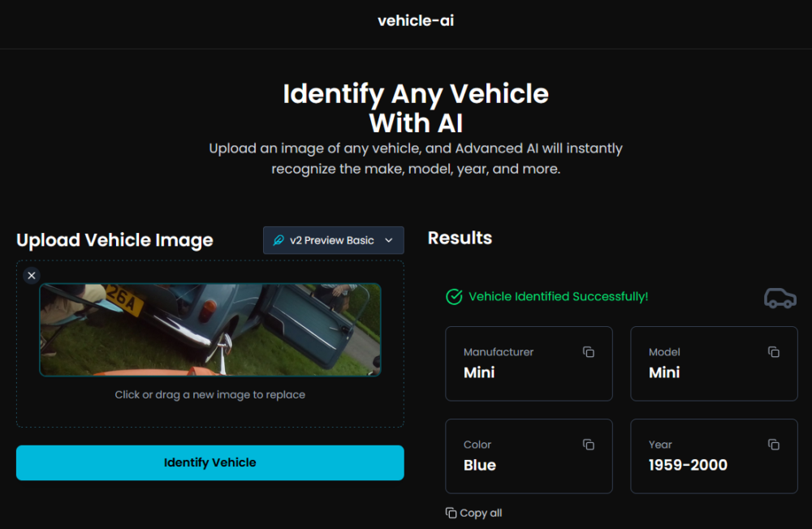Viewport: 812px width, 529px height.
Task: Go to vehicle-ai home via header title
Action: (416, 21)
